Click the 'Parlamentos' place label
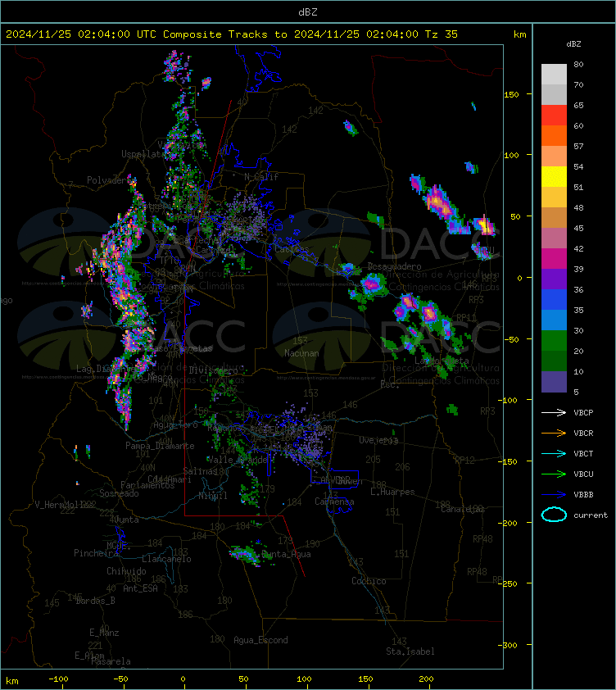 [147, 485]
